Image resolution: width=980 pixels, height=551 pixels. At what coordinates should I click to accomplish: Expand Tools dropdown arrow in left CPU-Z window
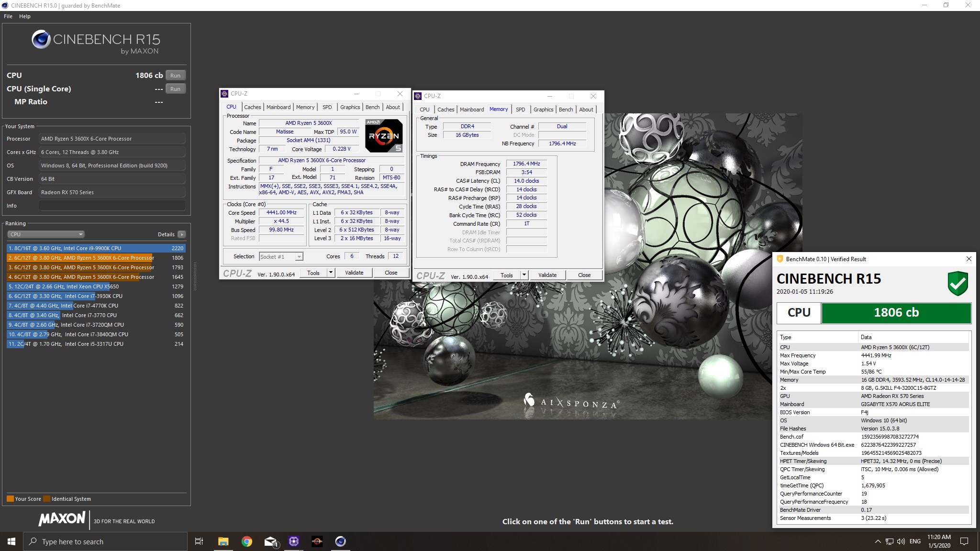pyautogui.click(x=331, y=273)
